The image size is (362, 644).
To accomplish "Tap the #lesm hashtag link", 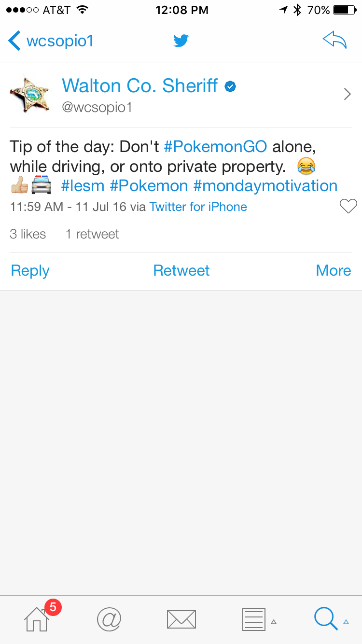I will 83,186.
